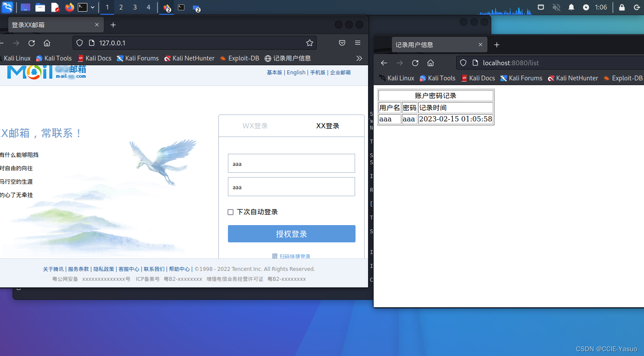Open the 服务条款 footer link

point(78,269)
